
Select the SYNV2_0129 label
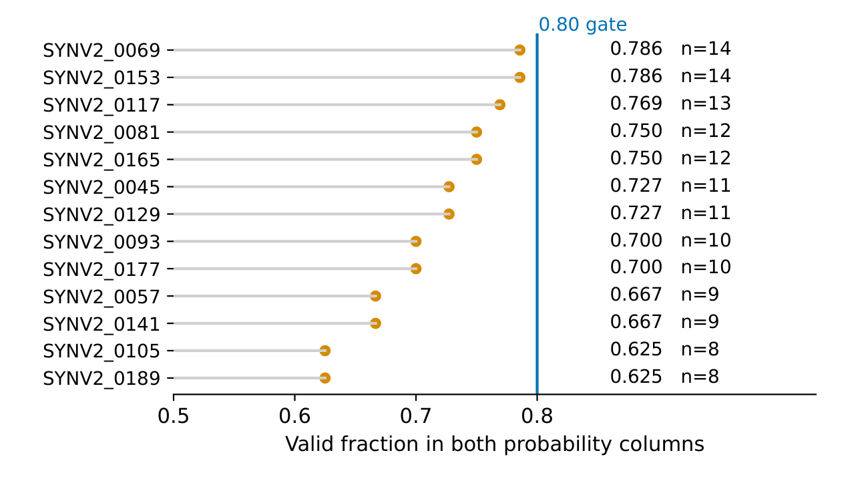(x=101, y=214)
